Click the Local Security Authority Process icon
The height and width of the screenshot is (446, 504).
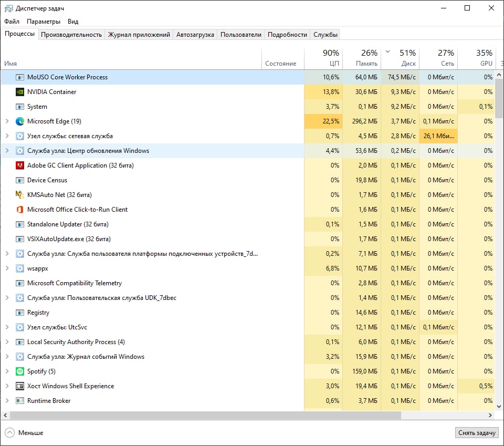(x=20, y=342)
